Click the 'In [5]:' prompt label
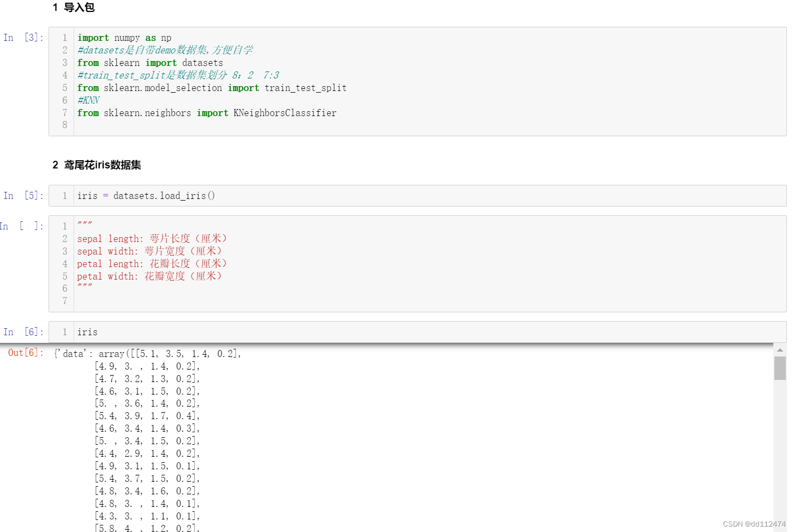The image size is (794, 532). [23, 196]
